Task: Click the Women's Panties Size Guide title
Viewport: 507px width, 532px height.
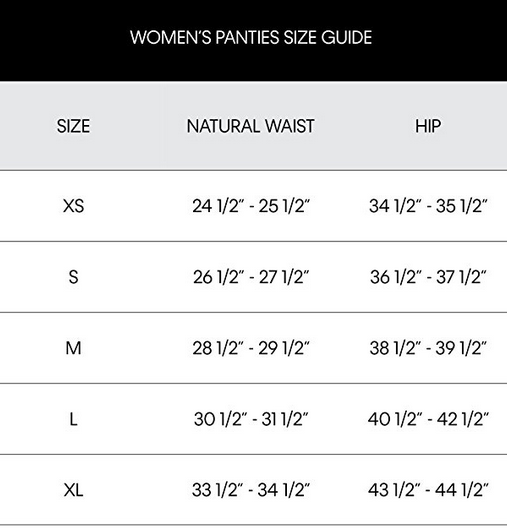Action: point(251,37)
